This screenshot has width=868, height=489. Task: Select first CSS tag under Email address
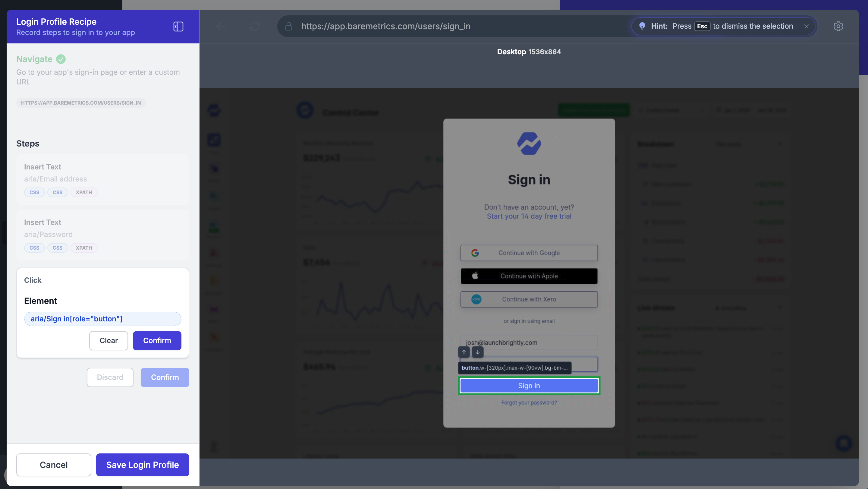(34, 192)
